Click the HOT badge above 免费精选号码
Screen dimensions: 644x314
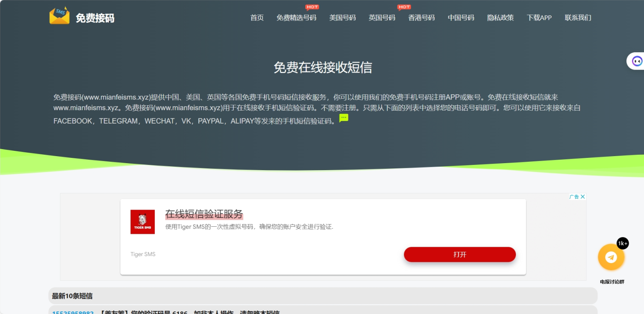pyautogui.click(x=312, y=7)
